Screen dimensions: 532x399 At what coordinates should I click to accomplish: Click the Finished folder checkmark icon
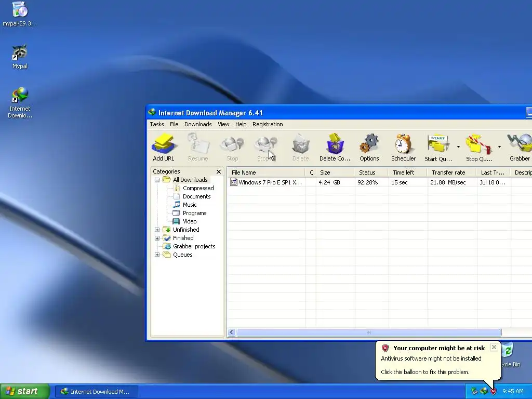pos(167,238)
